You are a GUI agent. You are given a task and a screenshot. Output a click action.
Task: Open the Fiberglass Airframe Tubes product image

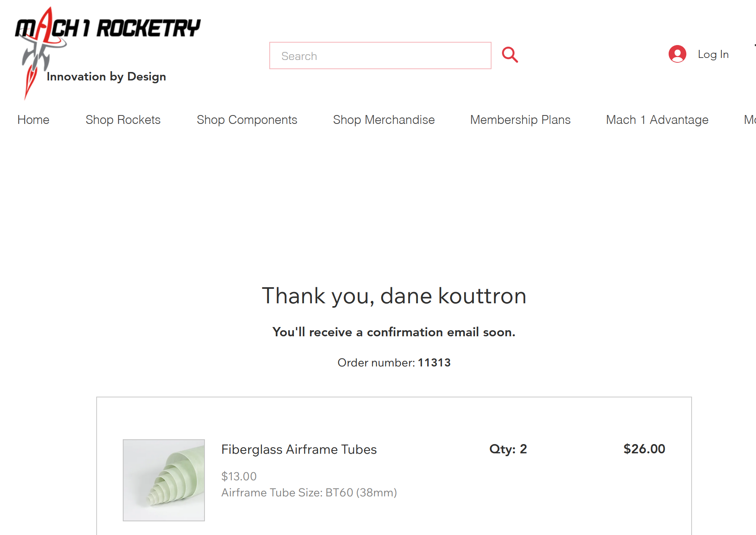click(x=164, y=480)
